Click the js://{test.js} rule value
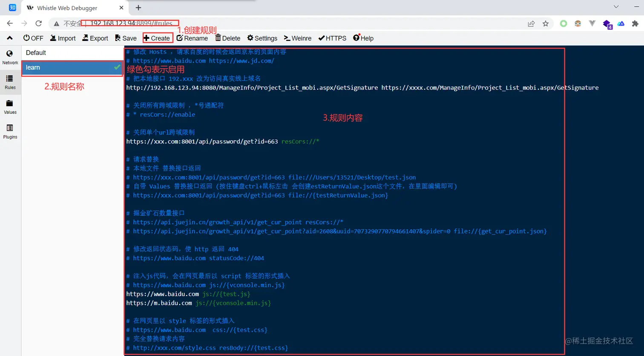Screen dimensions: 644x356 pyautogui.click(x=226, y=294)
